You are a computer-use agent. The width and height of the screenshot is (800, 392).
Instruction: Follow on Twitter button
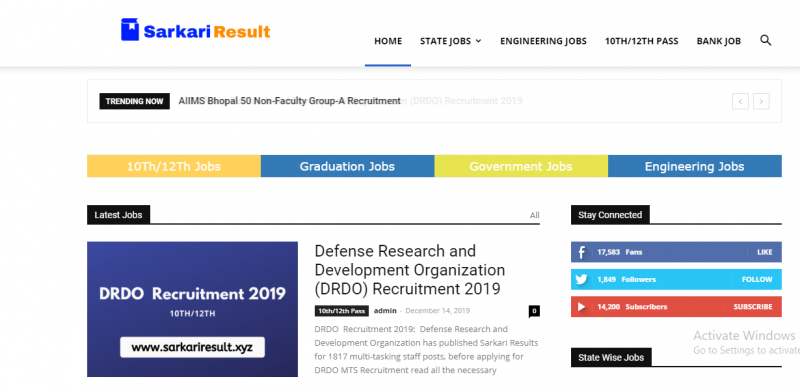pos(757,280)
